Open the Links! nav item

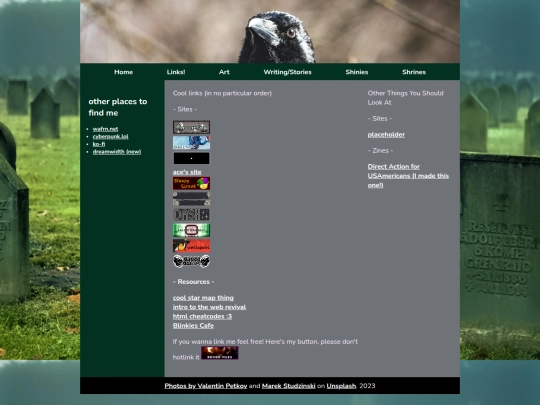click(176, 72)
